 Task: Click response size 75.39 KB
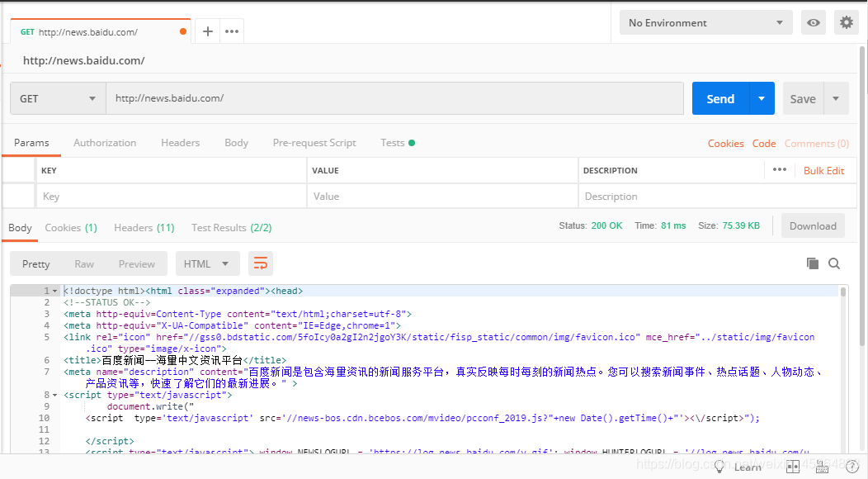(741, 225)
